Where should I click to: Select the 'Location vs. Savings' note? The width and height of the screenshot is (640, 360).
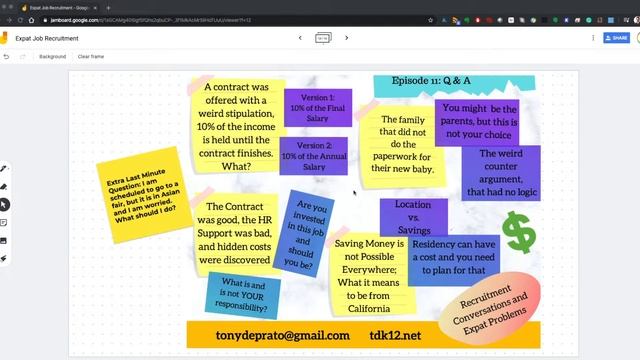pos(414,217)
